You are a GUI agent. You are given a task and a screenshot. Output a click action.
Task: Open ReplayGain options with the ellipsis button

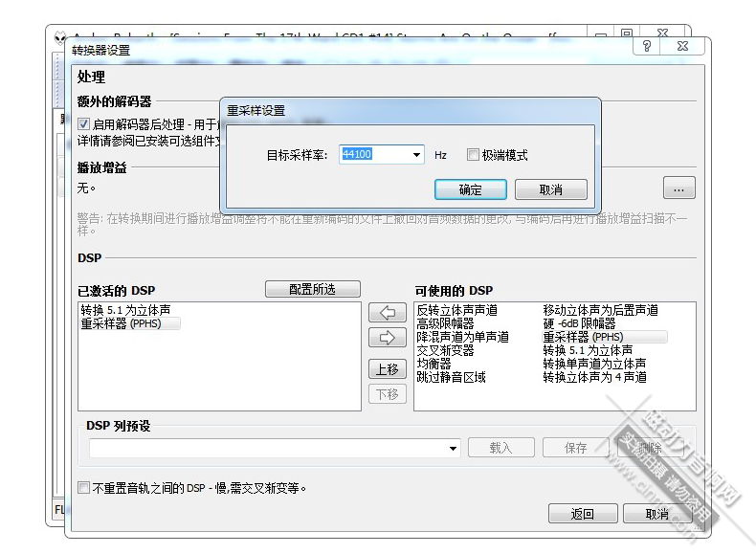click(x=678, y=188)
